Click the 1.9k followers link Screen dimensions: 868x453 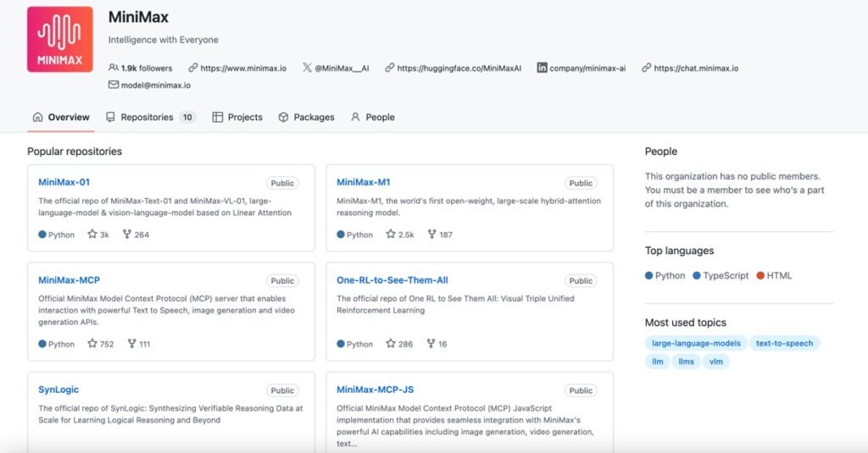click(141, 68)
